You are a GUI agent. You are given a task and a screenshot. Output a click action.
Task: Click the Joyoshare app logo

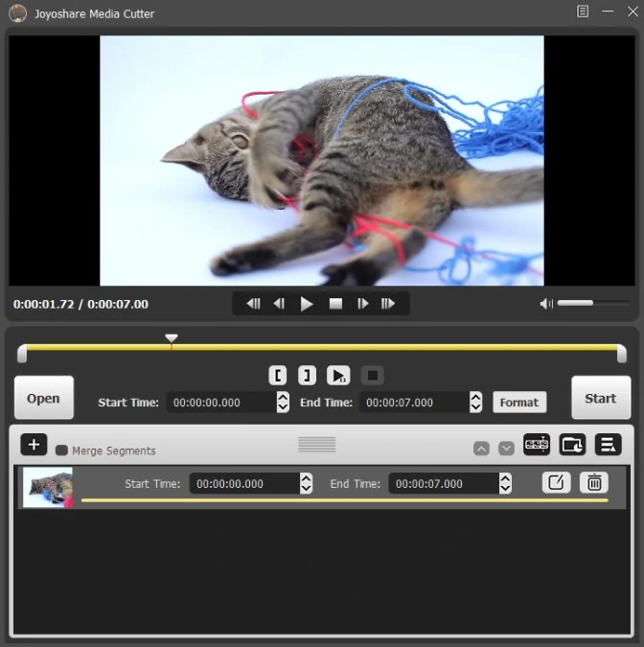(18, 13)
